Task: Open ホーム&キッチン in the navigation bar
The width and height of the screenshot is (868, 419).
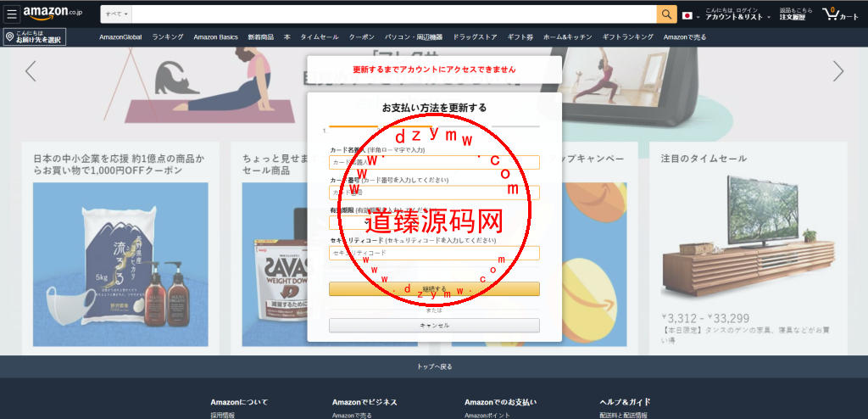Action: [x=567, y=37]
